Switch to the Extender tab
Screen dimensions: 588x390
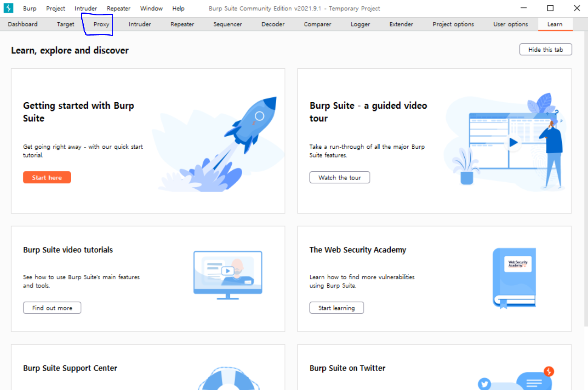coord(401,24)
